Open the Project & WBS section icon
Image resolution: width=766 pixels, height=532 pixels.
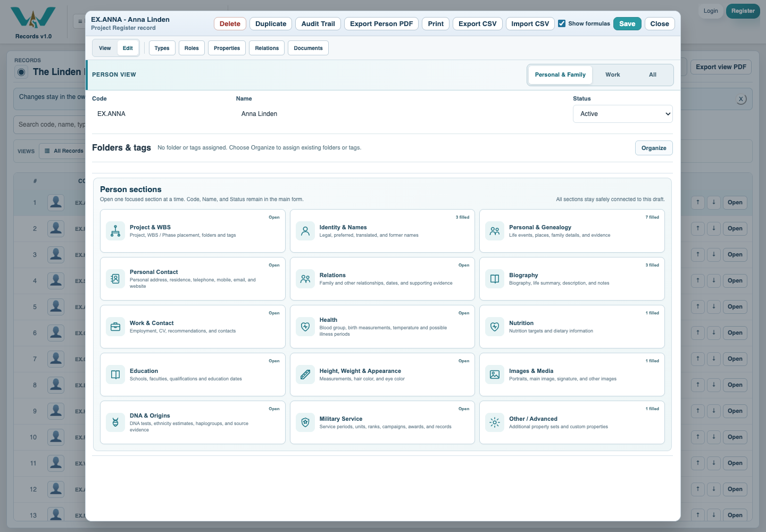coord(115,231)
